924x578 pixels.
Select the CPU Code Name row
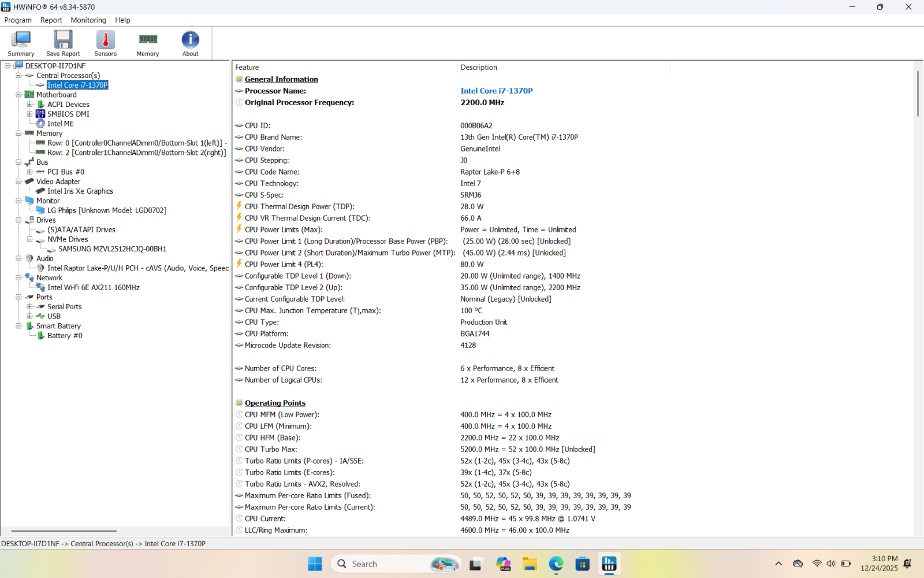(377, 172)
